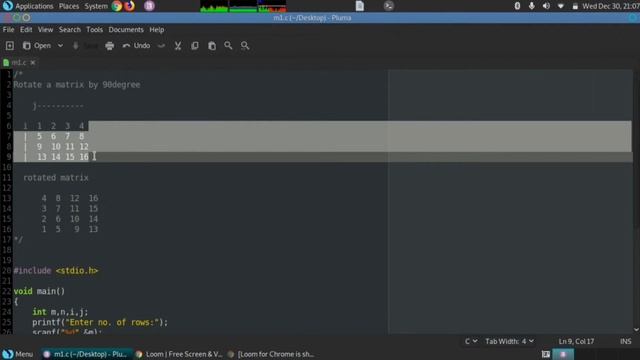This screenshot has width=640, height=360.
Task: Click the system monitor graph applet
Action: [243, 6]
